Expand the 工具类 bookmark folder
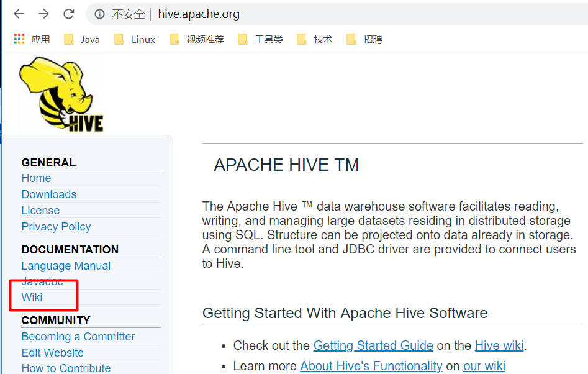The height and width of the screenshot is (374, 588). point(261,39)
